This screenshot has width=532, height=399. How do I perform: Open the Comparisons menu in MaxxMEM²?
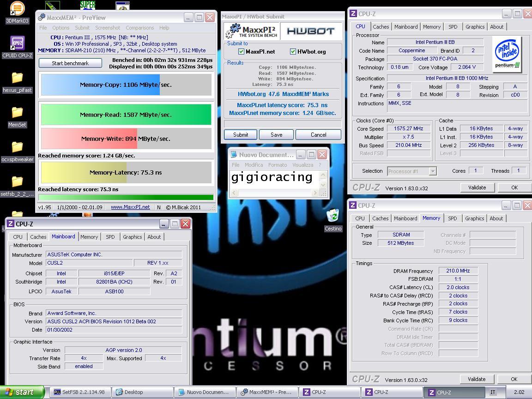pos(140,28)
